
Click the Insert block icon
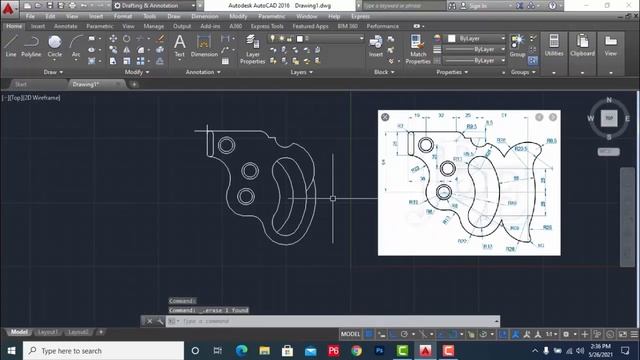[376, 46]
